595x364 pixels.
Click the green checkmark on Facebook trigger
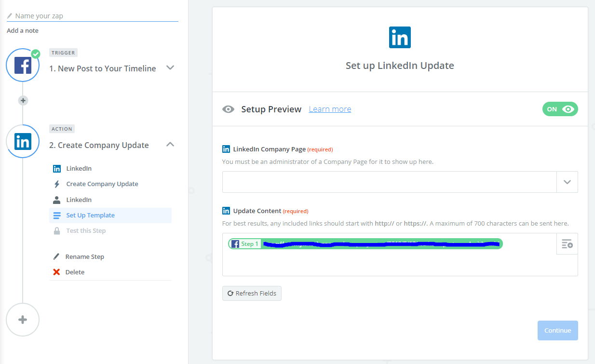point(36,54)
